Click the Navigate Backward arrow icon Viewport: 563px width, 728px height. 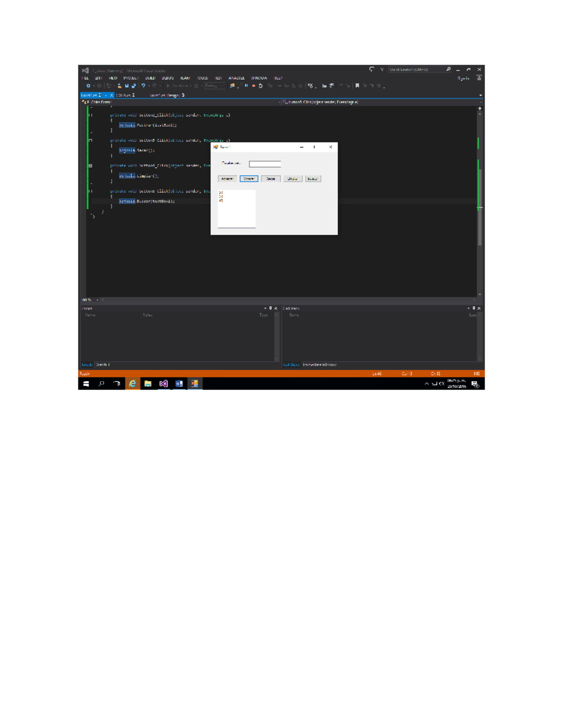88,85
